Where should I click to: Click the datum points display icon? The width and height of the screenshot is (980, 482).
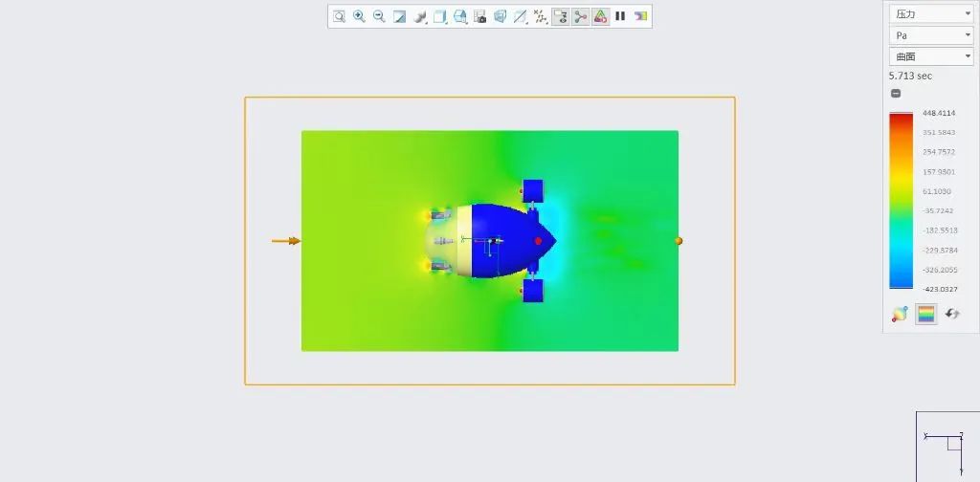click(541, 16)
